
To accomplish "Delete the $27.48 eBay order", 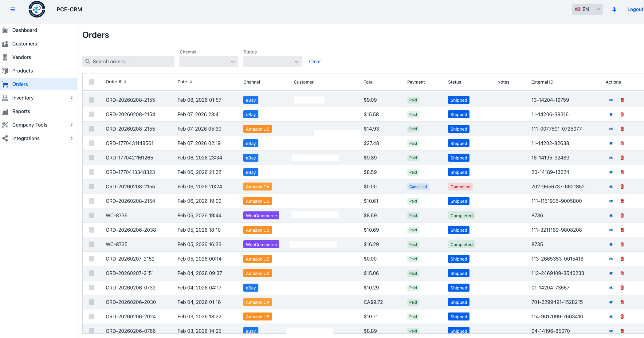I will (x=622, y=143).
